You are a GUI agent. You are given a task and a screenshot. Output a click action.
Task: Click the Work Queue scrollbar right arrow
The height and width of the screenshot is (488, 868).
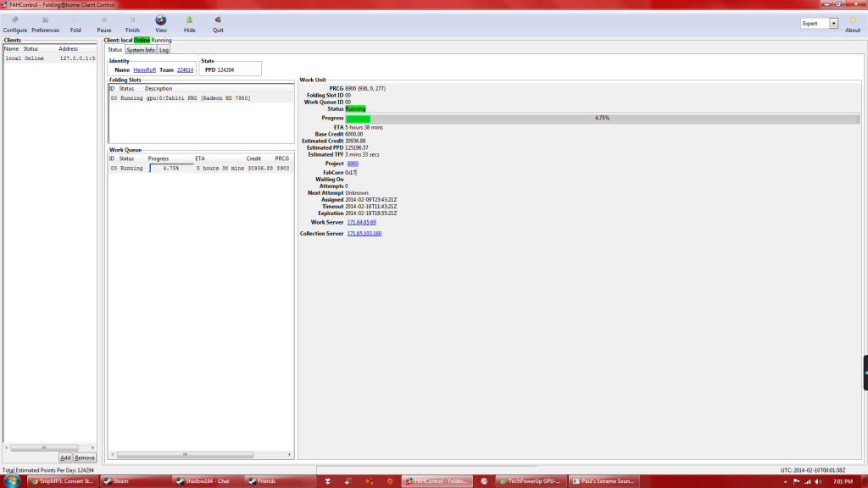(289, 455)
